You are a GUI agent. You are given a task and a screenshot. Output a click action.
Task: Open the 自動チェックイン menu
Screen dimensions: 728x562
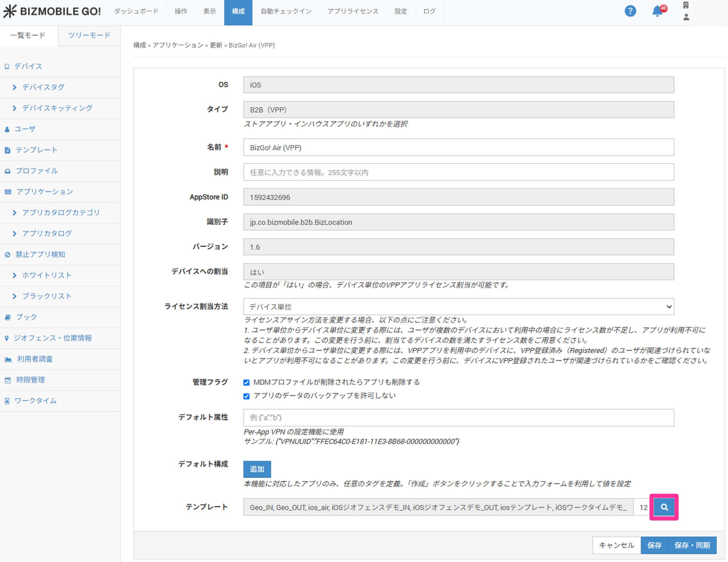pyautogui.click(x=286, y=11)
